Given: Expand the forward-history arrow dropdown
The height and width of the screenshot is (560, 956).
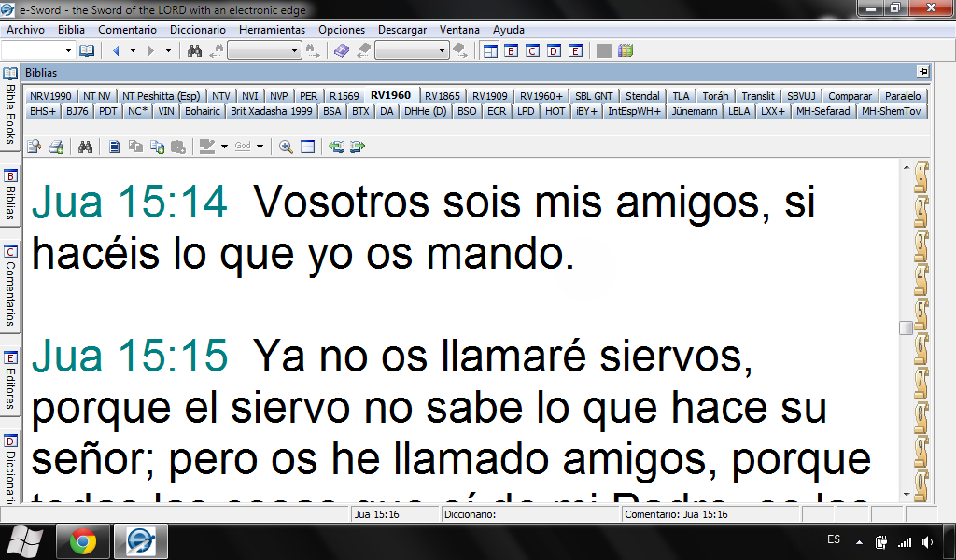Looking at the screenshot, I should 168,50.
